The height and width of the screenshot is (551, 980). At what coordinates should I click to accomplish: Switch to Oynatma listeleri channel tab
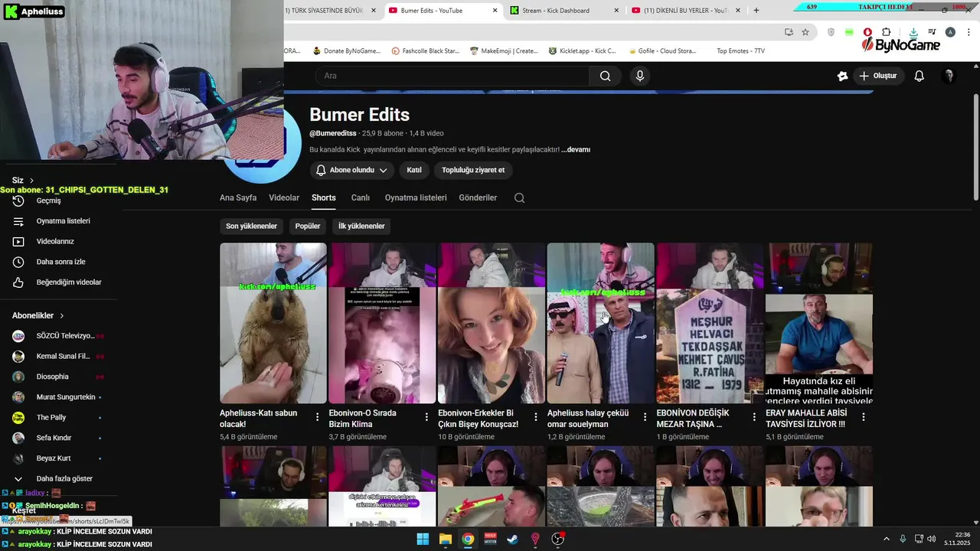pos(416,197)
